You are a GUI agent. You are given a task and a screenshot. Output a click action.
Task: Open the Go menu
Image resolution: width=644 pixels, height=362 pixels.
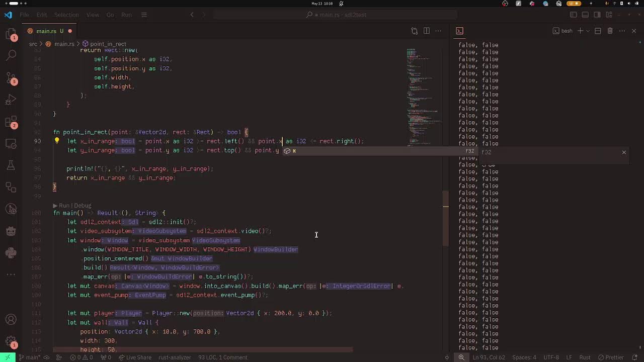[110, 15]
